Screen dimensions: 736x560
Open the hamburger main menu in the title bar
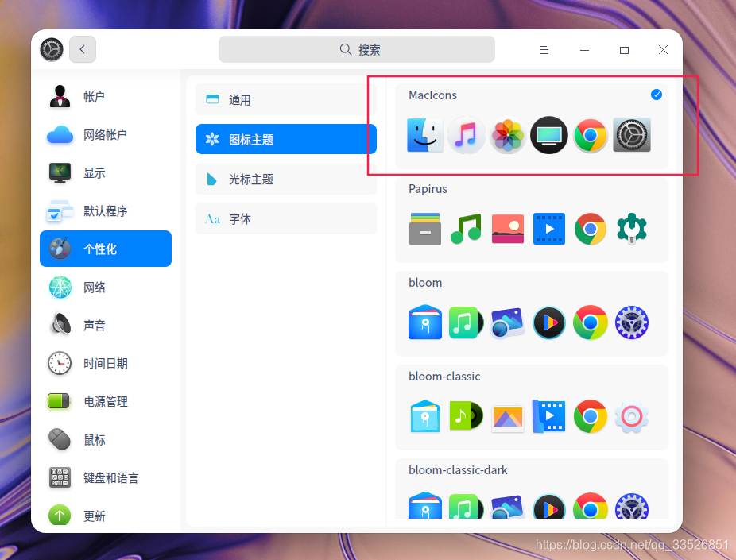click(x=544, y=50)
